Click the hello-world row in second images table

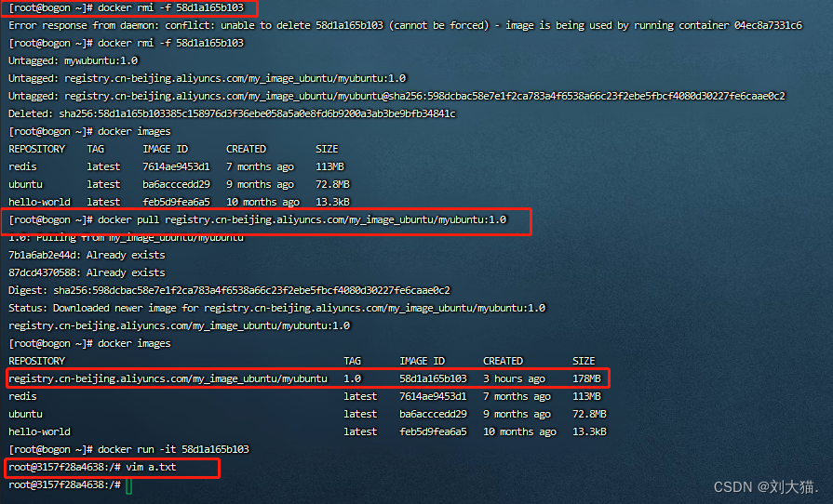click(x=307, y=431)
